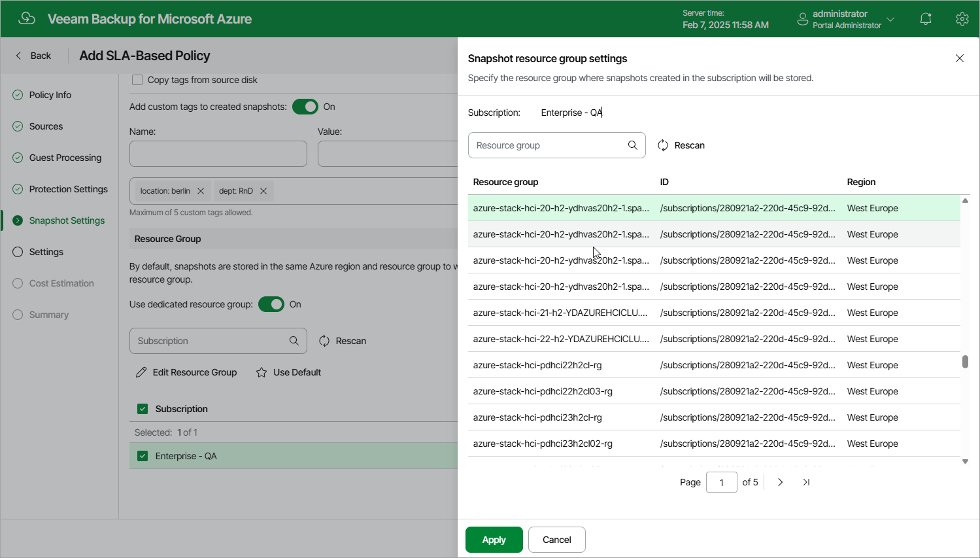This screenshot has width=980, height=558.
Task: Disable Add custom tags to created snapshots
Action: pyautogui.click(x=305, y=106)
